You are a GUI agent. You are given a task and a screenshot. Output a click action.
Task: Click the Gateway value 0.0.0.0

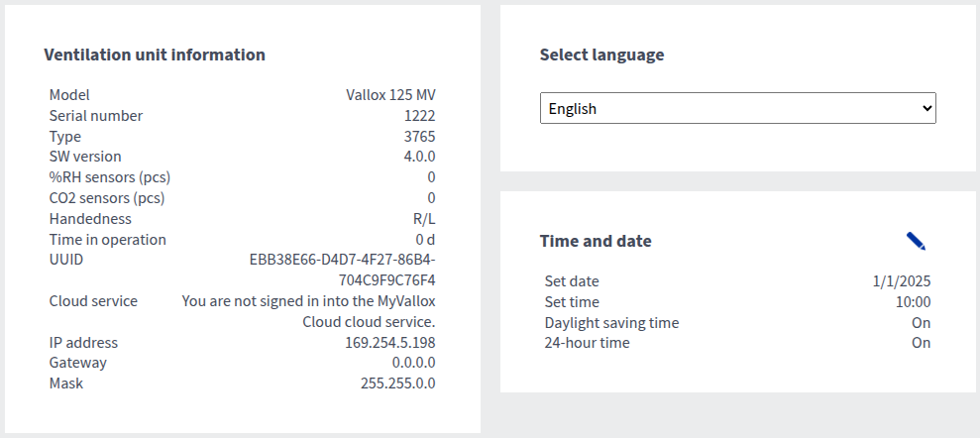[410, 363]
